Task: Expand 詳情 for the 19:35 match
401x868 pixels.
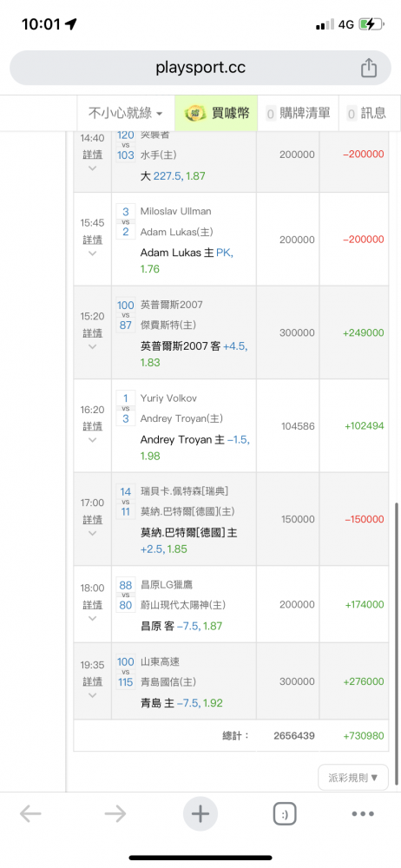Action: [93, 687]
